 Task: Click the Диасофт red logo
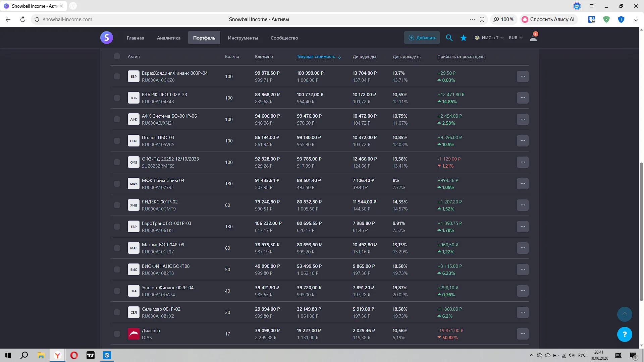(133, 334)
